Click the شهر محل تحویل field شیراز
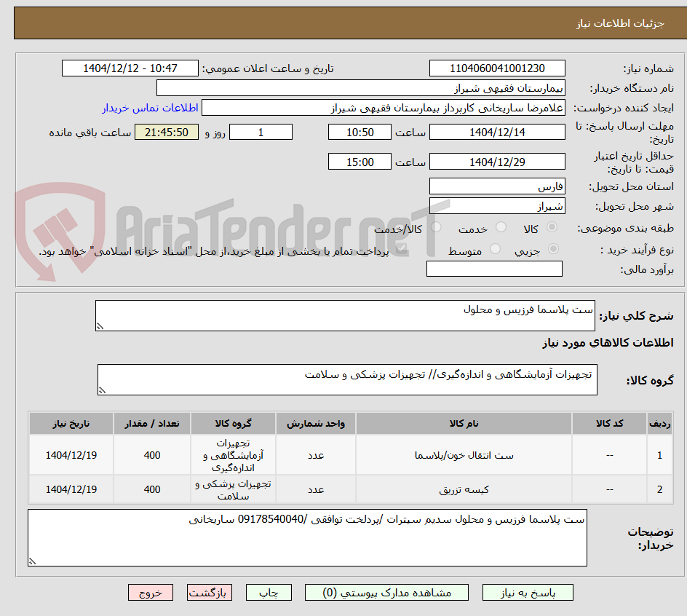Image resolution: width=687 pixels, height=616 pixels. click(497, 205)
